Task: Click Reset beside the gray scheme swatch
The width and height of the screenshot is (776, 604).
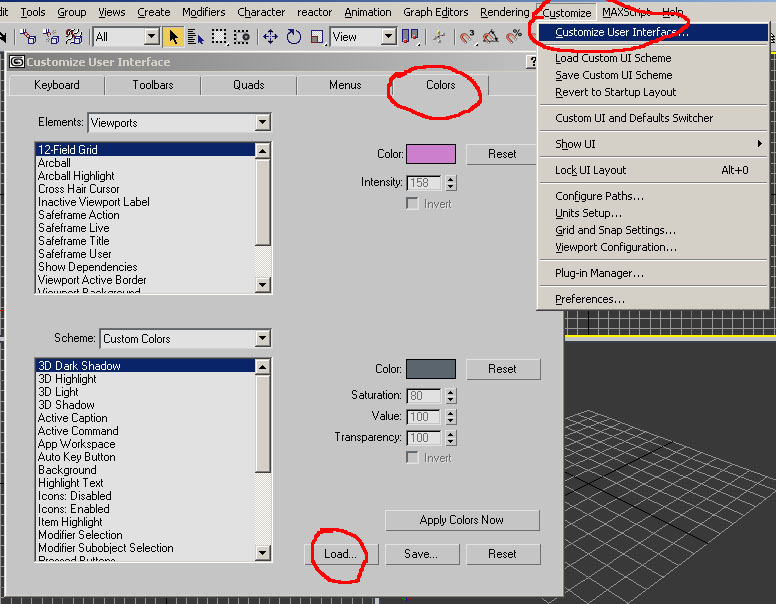Action: 503,369
